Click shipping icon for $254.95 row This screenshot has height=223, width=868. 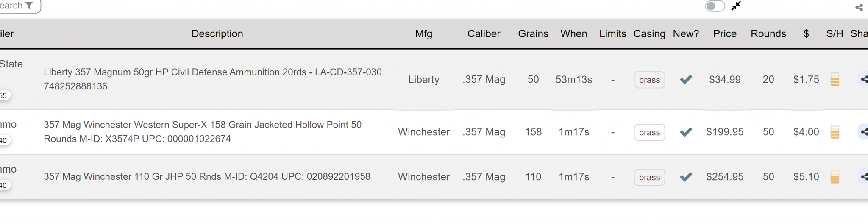pos(835,177)
